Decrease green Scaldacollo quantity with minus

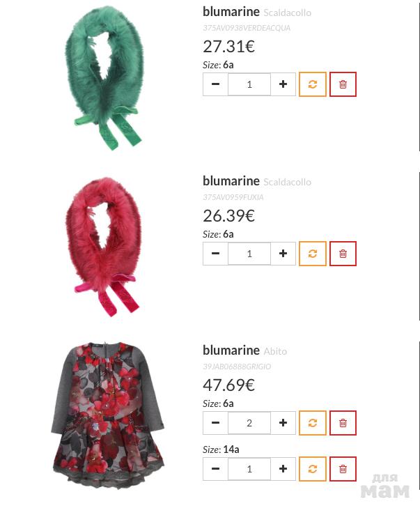point(215,84)
